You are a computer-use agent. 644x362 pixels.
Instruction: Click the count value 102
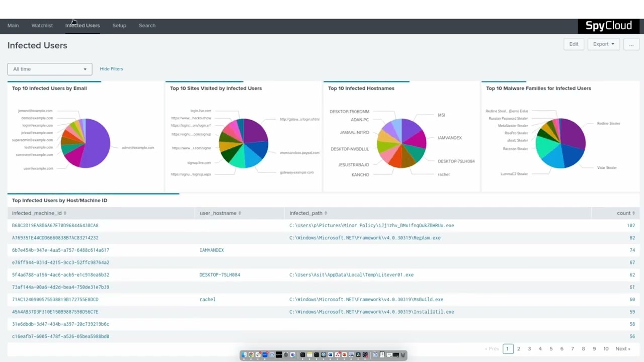click(x=631, y=226)
